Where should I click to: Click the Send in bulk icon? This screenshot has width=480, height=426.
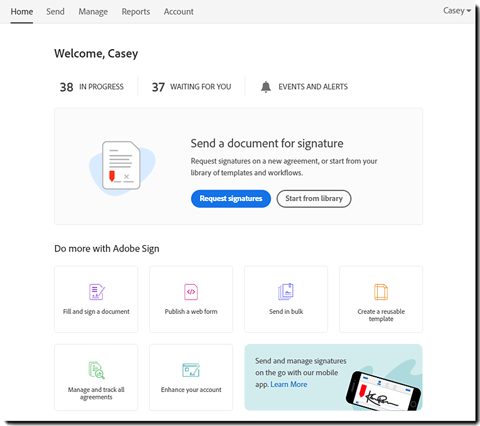[x=286, y=292]
